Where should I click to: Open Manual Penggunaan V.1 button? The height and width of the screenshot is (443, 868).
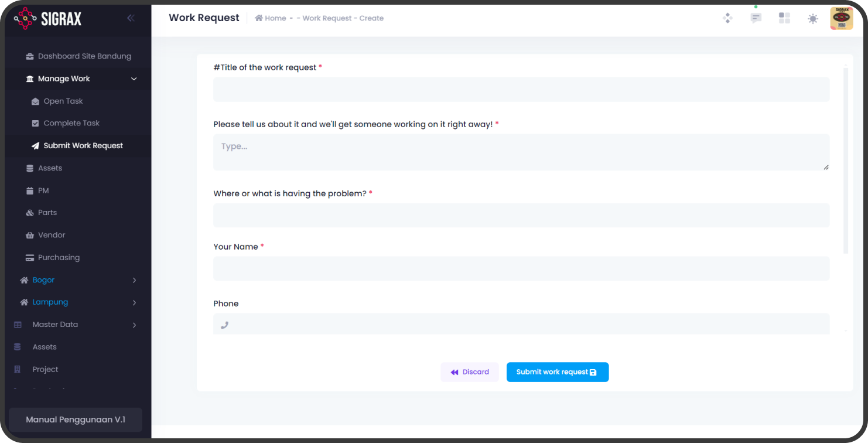(76, 420)
